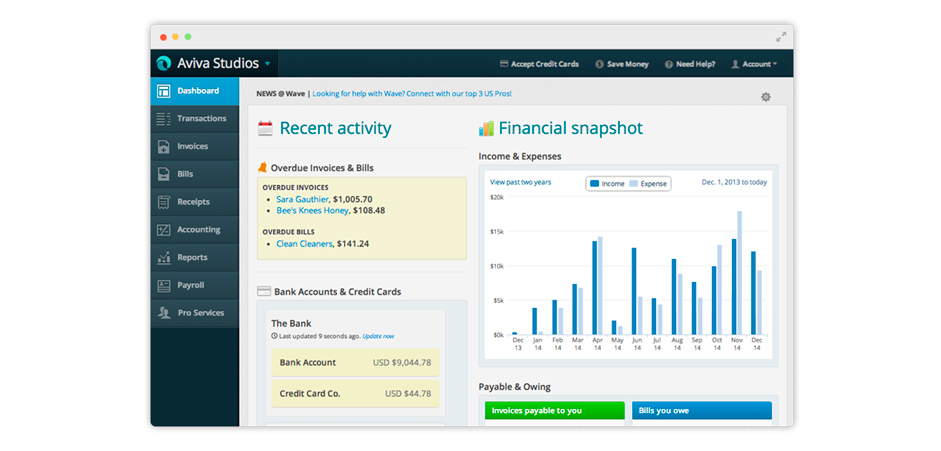Click the Reports chart icon

pyautogui.click(x=163, y=257)
